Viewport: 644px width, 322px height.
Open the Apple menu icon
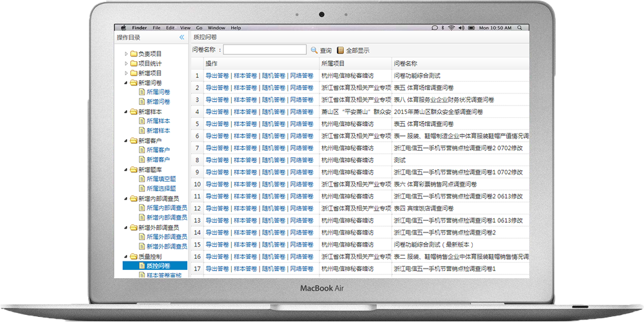(x=123, y=28)
